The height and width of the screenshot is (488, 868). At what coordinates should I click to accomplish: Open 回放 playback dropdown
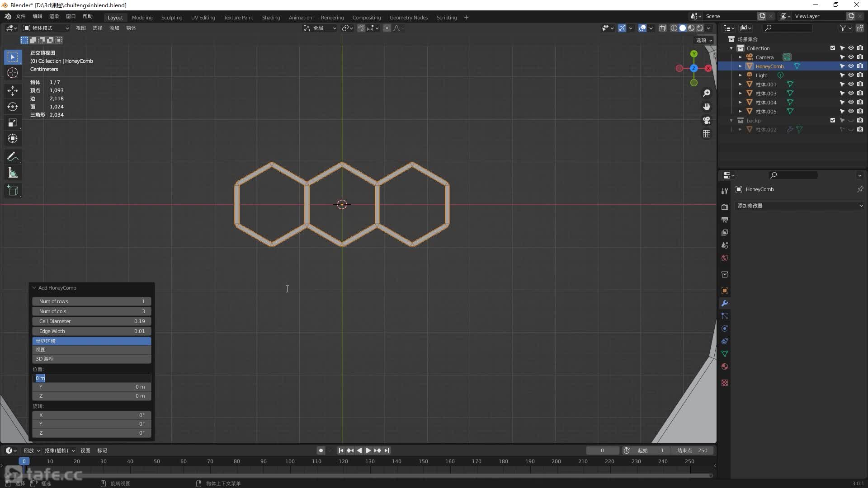coord(32,450)
